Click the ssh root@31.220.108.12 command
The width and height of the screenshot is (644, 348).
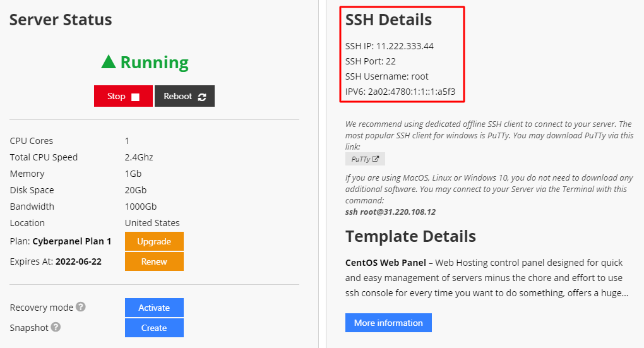(x=391, y=212)
